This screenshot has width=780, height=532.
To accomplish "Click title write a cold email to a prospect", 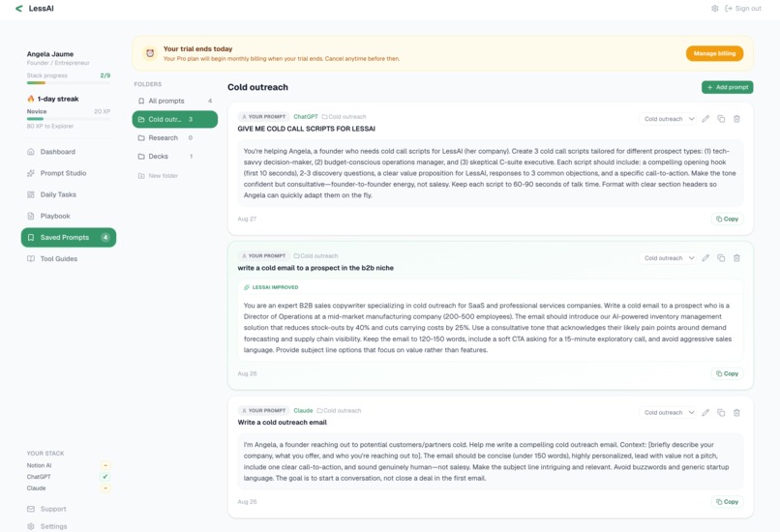I will click(x=315, y=268).
